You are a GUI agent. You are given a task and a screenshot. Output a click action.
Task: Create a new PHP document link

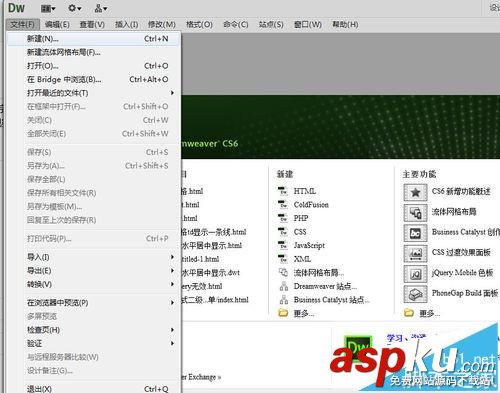(x=301, y=218)
